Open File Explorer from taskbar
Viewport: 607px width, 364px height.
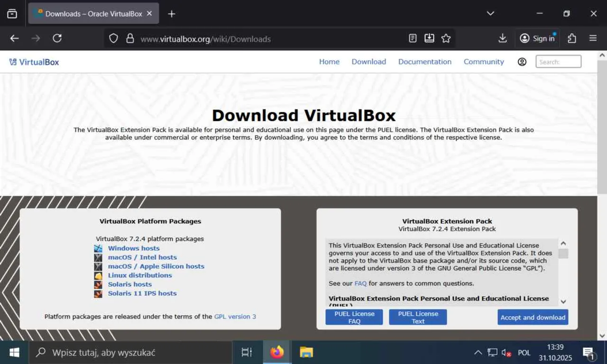pos(306,353)
